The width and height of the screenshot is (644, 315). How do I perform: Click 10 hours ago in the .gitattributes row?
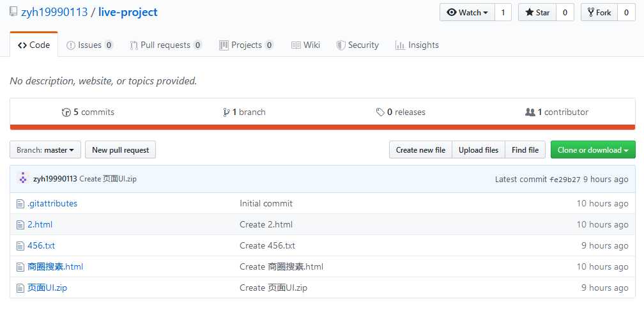602,204
